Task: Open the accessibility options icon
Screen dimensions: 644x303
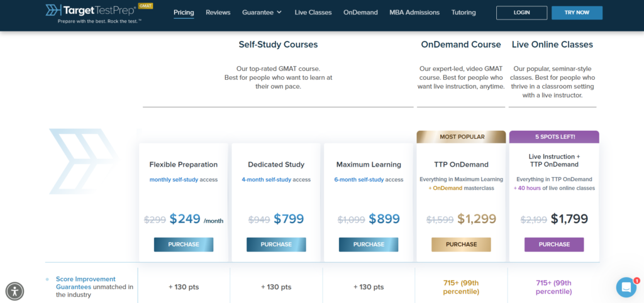Action: [x=14, y=290]
